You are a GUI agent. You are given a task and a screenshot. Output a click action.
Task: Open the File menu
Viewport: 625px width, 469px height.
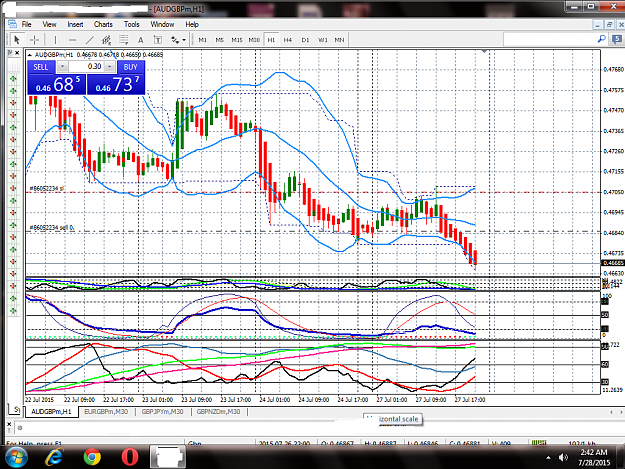click(x=26, y=24)
